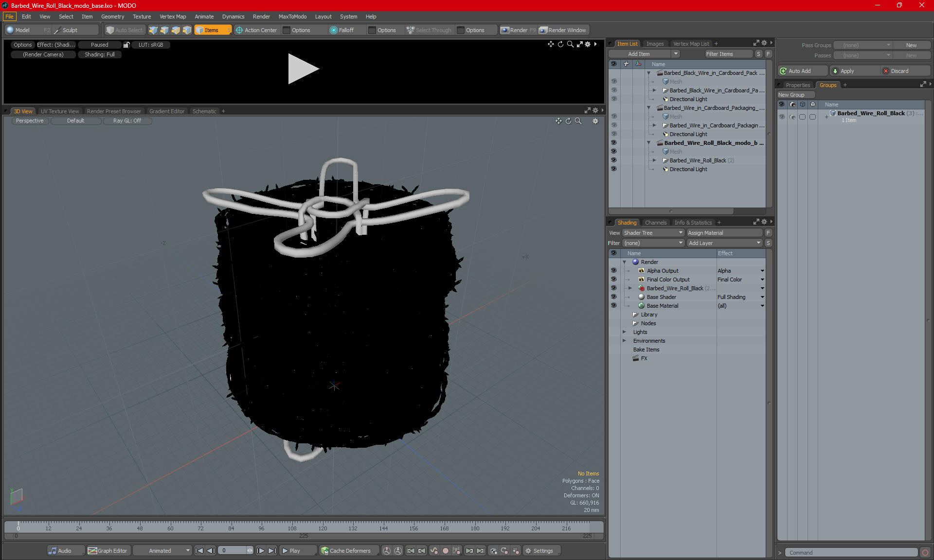The image size is (934, 560).
Task: Go to first frame in the timeline
Action: [x=199, y=551]
